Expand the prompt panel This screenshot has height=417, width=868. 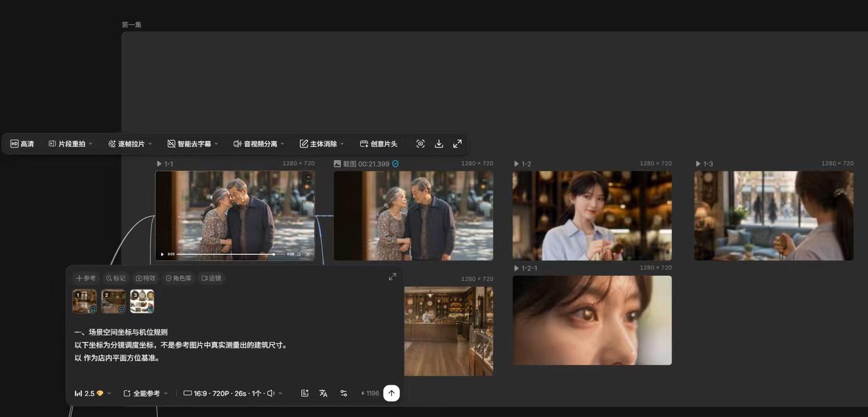click(392, 276)
